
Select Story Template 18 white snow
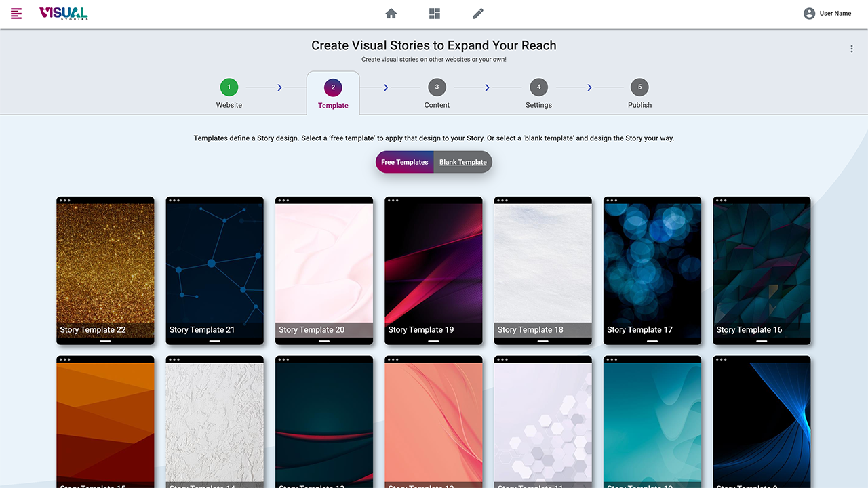coord(543,271)
